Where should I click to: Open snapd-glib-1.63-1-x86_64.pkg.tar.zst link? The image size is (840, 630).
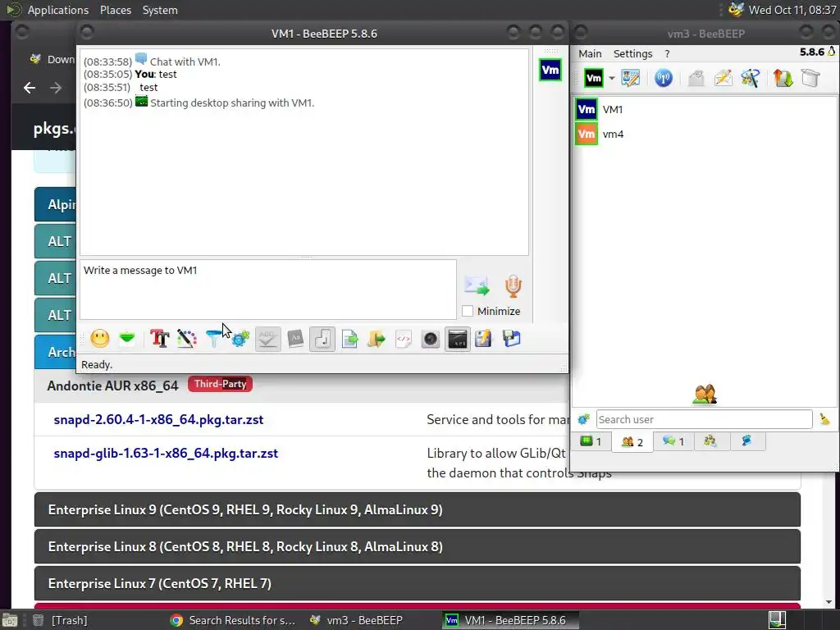[166, 453]
